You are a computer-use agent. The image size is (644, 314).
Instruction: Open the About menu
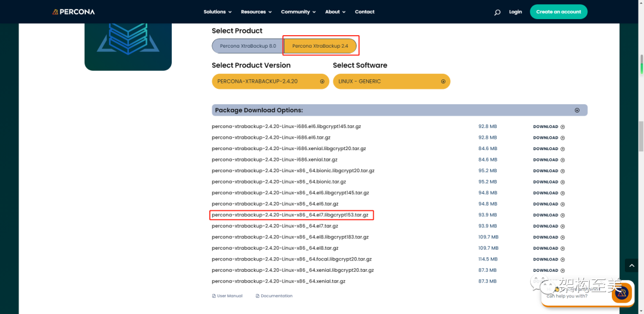[335, 12]
